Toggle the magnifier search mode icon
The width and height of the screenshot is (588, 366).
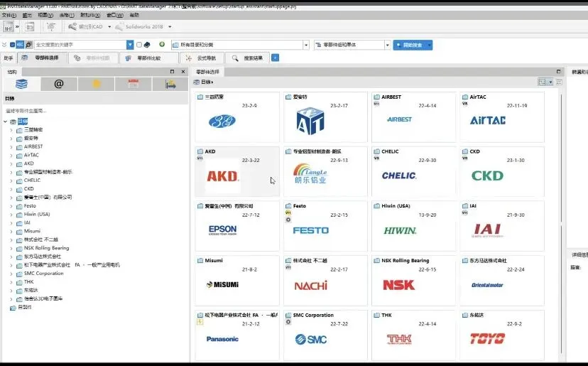(x=28, y=45)
